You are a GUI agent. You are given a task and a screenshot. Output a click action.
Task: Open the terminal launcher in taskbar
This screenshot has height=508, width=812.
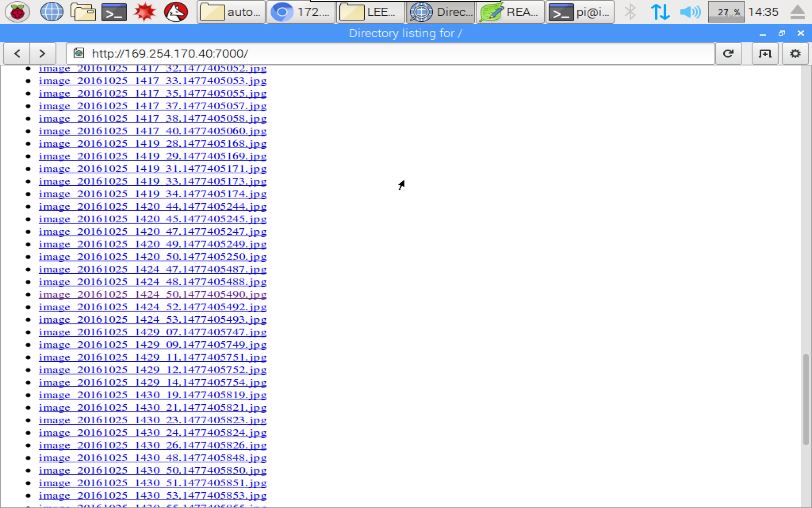[114, 12]
